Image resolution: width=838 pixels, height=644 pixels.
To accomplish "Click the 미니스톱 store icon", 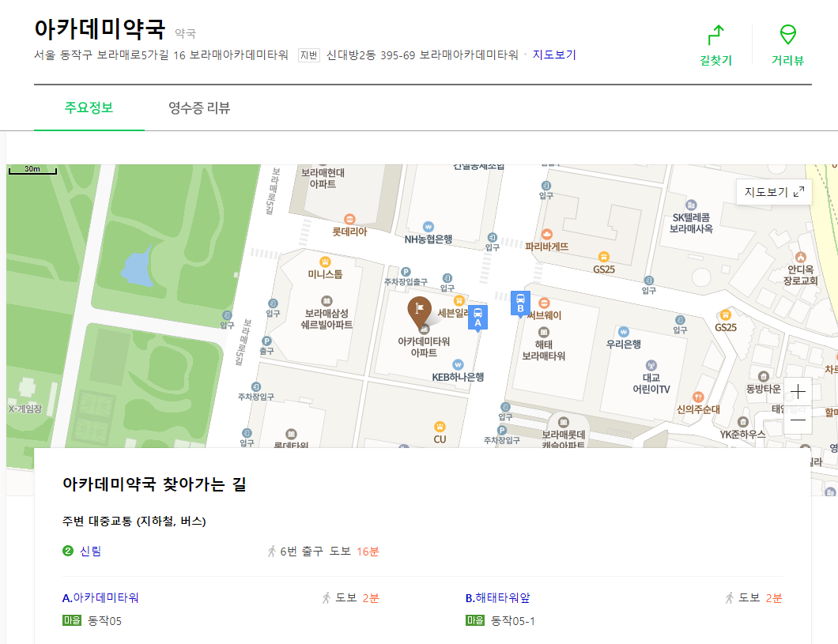I will coord(325,262).
